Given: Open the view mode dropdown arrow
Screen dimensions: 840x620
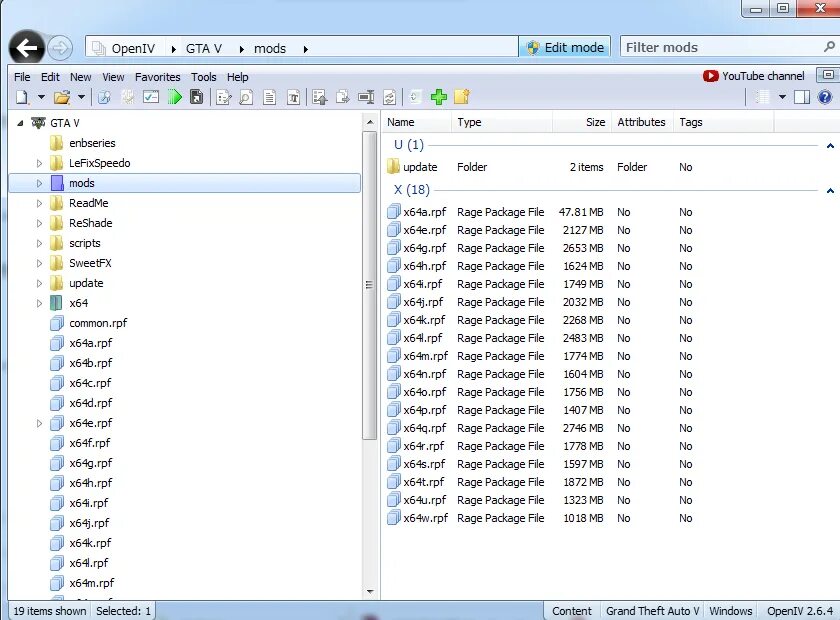Looking at the screenshot, I should (782, 97).
